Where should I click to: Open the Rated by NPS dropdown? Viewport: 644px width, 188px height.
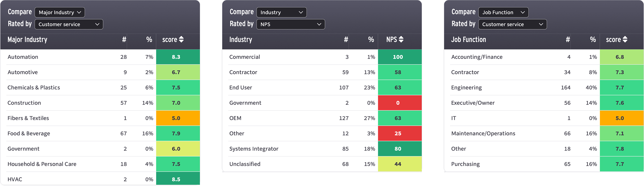coord(291,24)
